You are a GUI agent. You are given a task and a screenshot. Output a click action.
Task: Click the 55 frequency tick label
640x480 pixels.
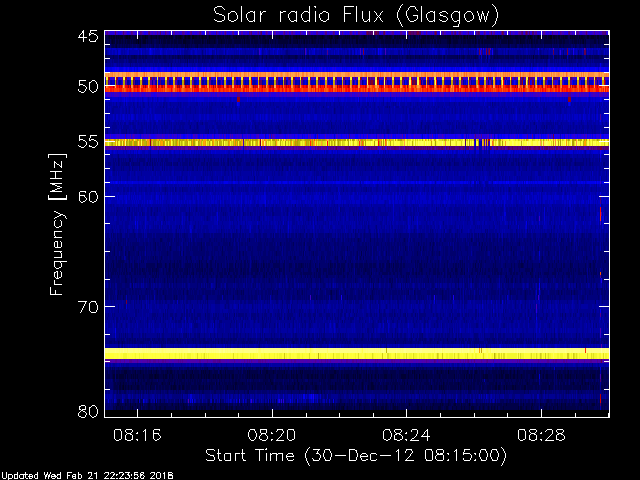pyautogui.click(x=88, y=142)
